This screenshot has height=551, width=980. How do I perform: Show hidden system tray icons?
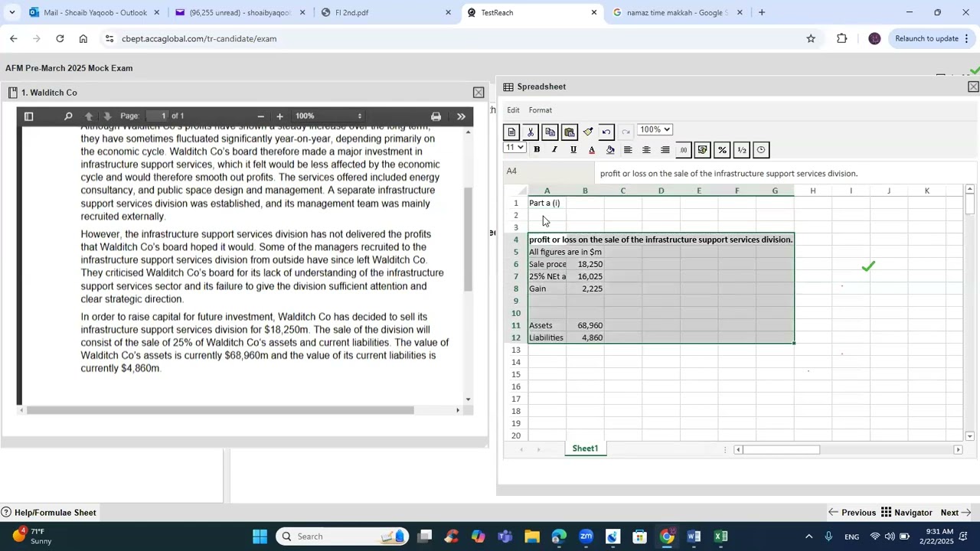[808, 536]
